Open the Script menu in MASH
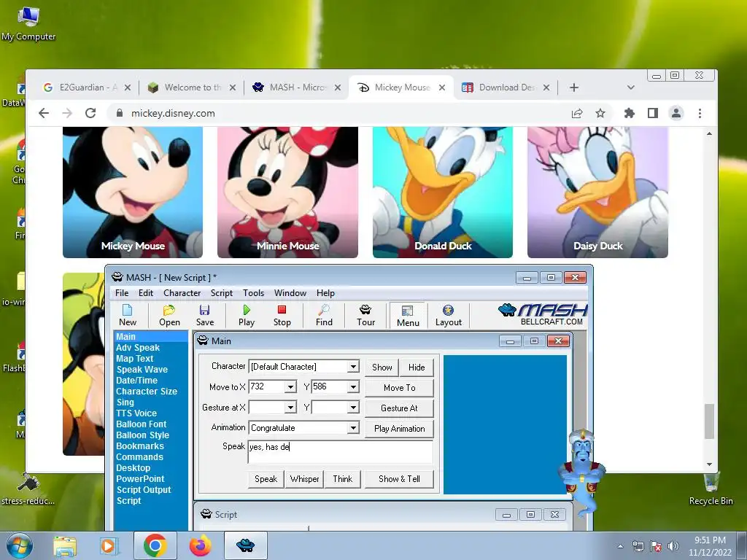Viewport: 747px width, 560px height. (222, 293)
